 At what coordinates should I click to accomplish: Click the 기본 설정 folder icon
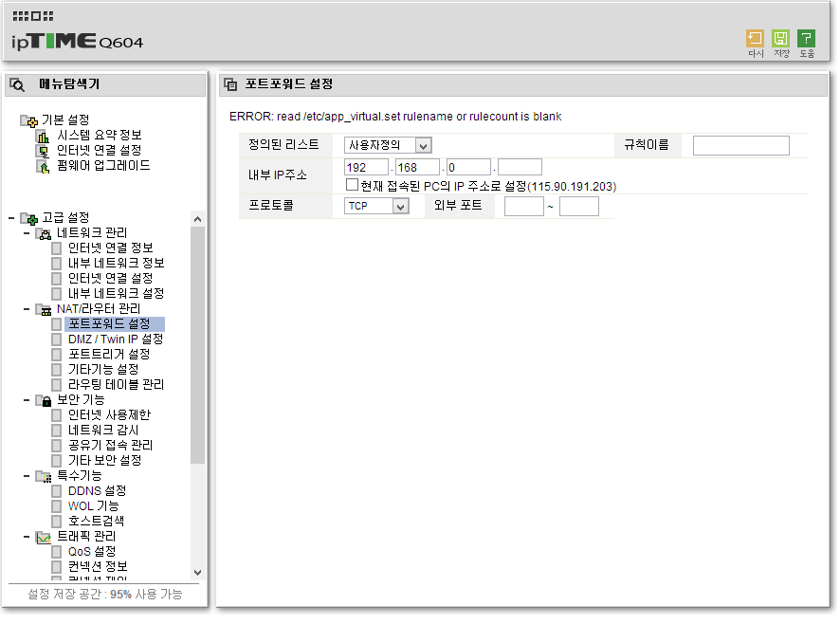click(x=29, y=120)
